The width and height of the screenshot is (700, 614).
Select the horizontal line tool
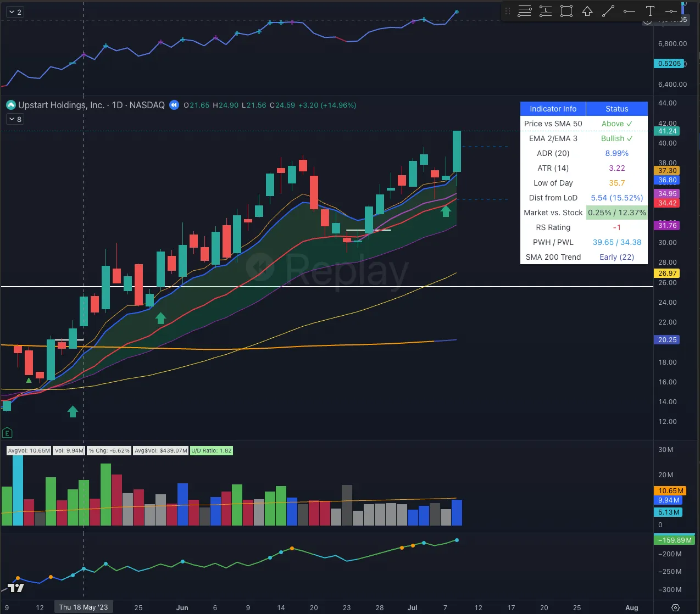pos(671,11)
